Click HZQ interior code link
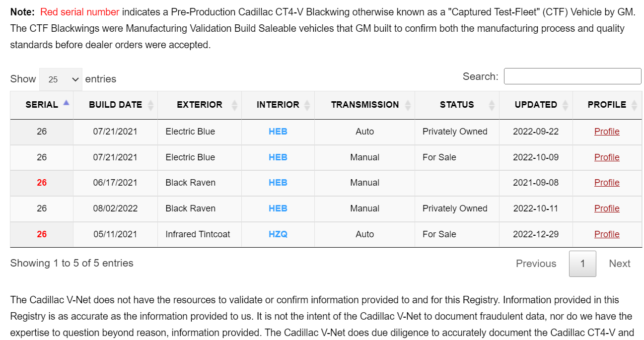 click(278, 234)
